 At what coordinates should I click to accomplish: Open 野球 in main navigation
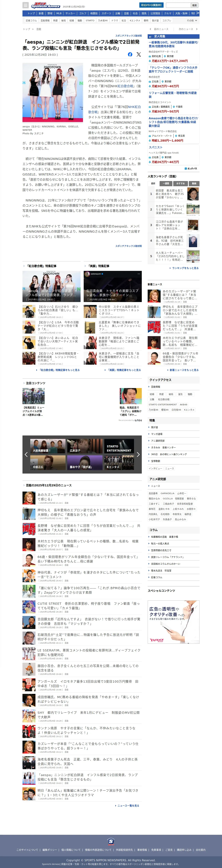point(50,14)
